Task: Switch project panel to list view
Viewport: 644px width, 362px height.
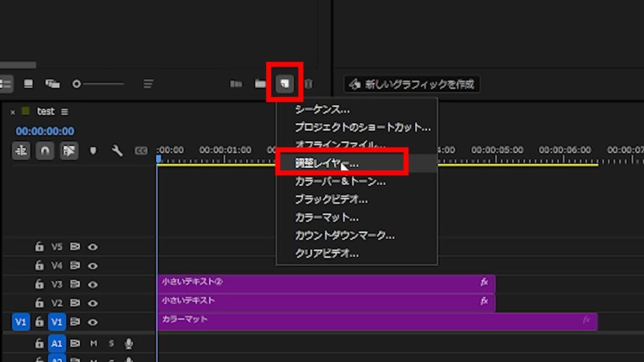Action: 5,84
